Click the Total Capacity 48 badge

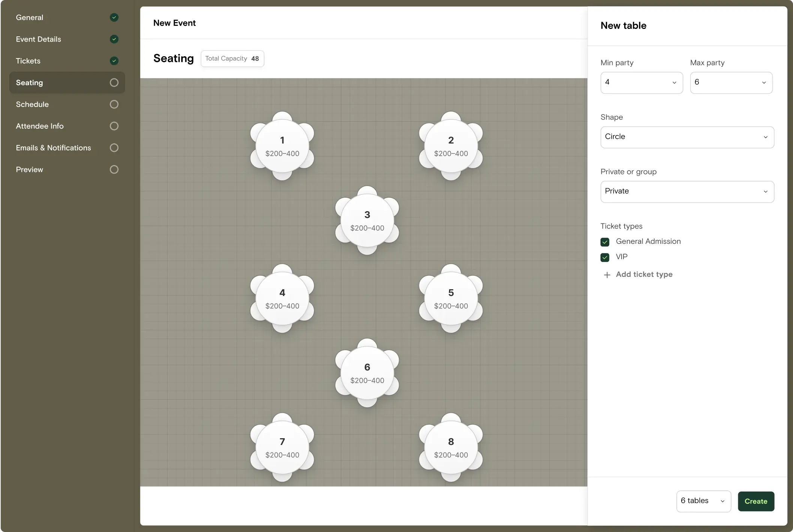click(x=232, y=59)
